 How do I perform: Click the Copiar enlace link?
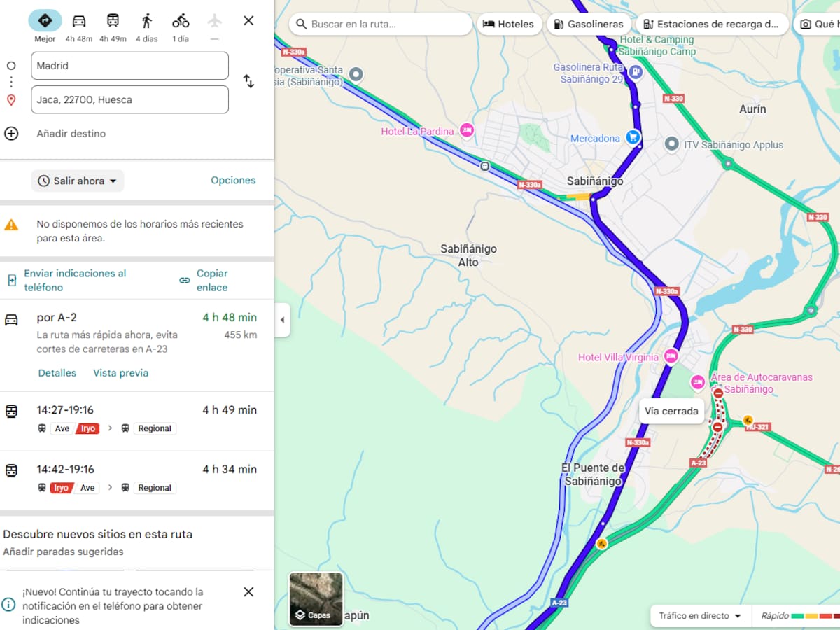211,280
